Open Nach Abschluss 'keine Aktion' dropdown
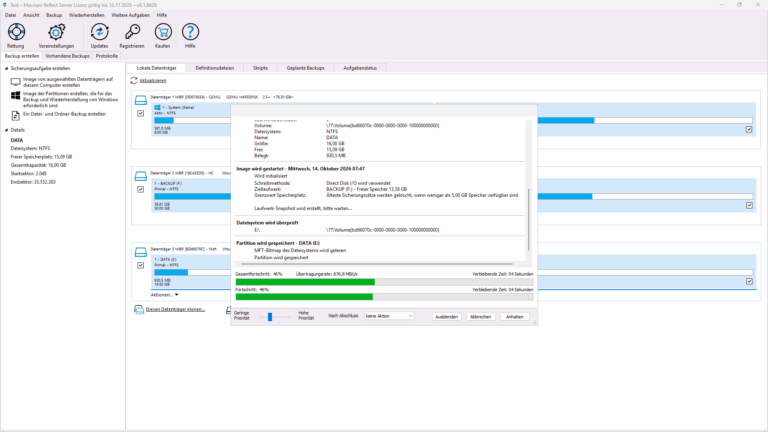Screen dimensions: 768x432 tap(389, 316)
